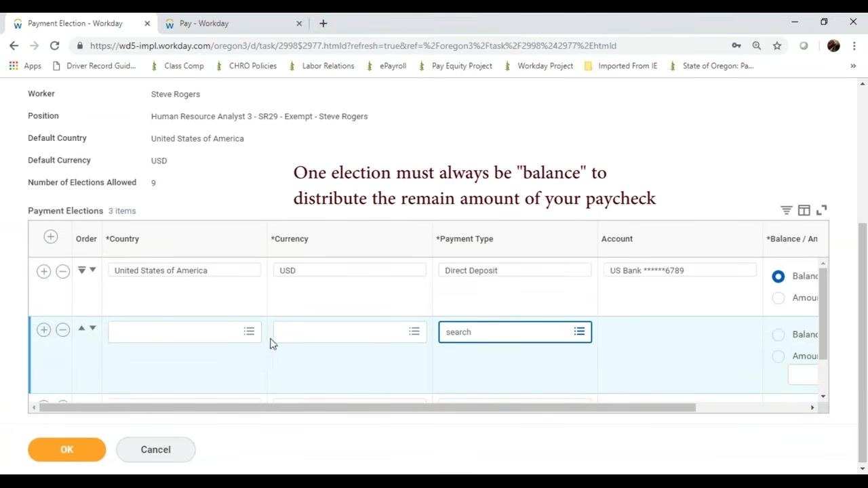Click the grid's horizontal scrollbar thumb
868x488 pixels.
(x=367, y=407)
